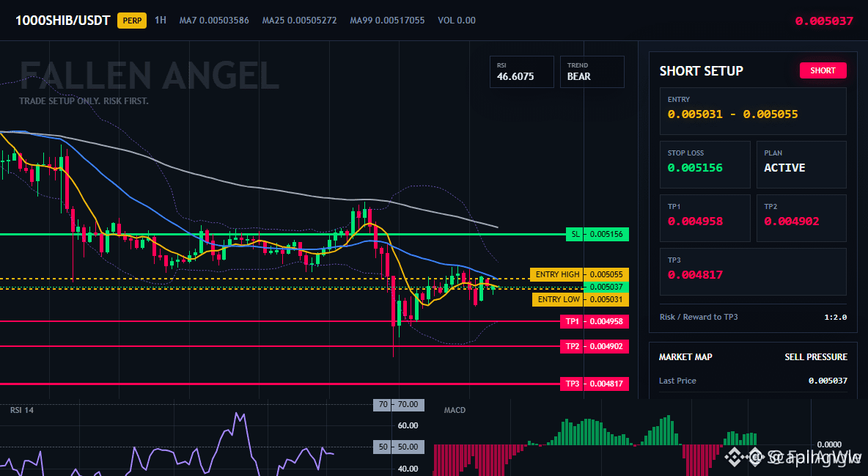The height and width of the screenshot is (476, 868).
Task: Click the green SL 0.005156 chart label
Action: pos(597,235)
